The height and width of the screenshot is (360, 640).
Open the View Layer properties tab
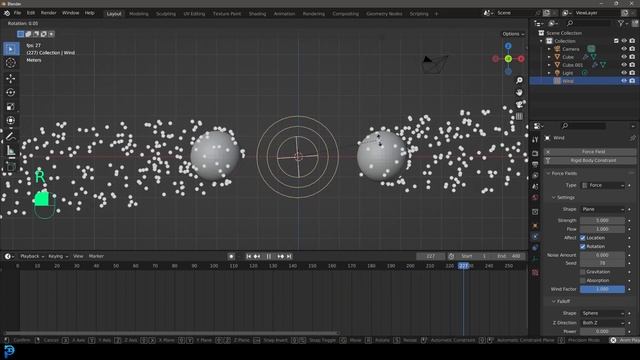tap(535, 175)
